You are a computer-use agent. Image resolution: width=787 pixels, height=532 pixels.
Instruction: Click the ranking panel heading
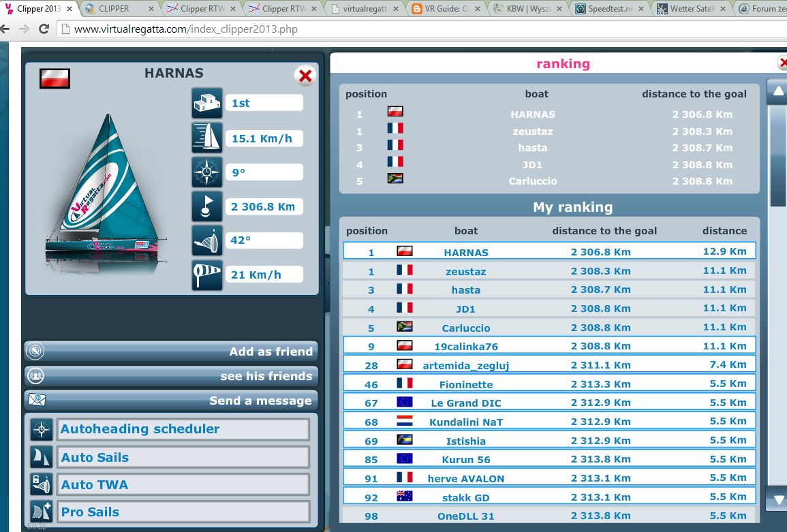[563, 64]
